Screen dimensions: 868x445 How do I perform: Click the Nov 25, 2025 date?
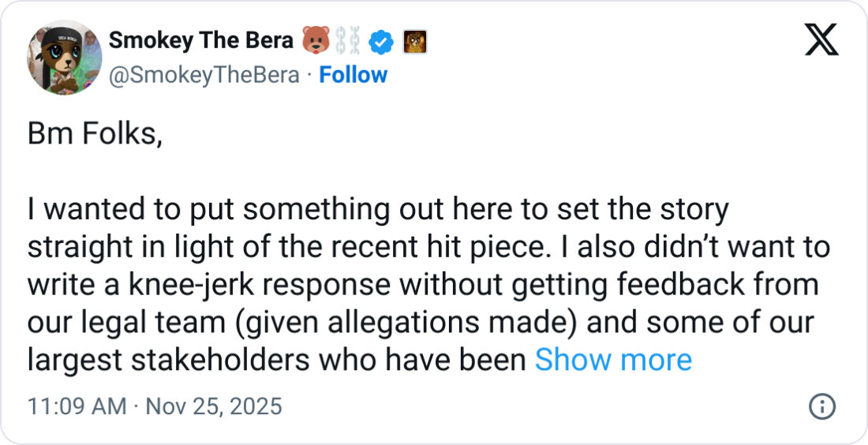(x=212, y=406)
